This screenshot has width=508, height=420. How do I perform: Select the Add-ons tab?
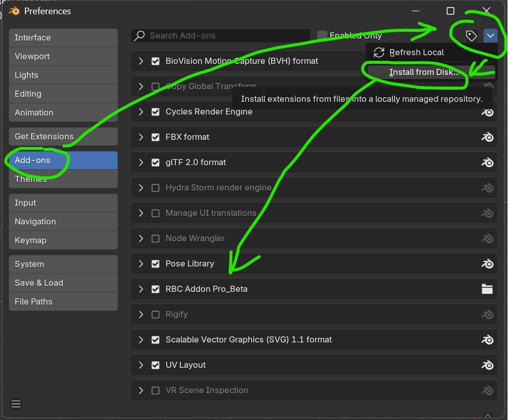pyautogui.click(x=63, y=161)
